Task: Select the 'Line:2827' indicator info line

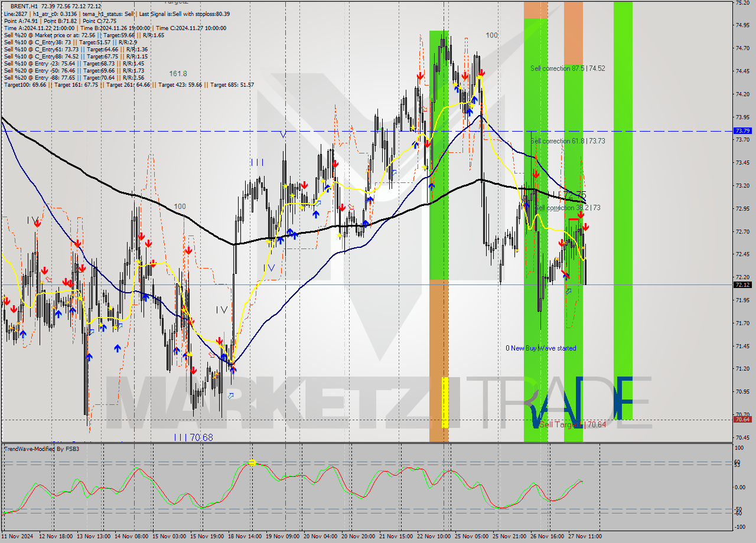Action: click(117, 14)
